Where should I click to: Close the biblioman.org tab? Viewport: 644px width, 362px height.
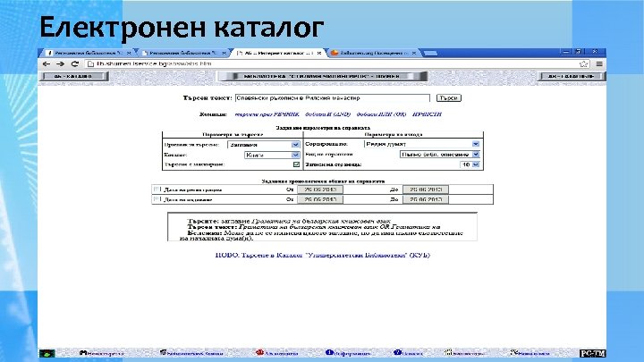click(414, 53)
